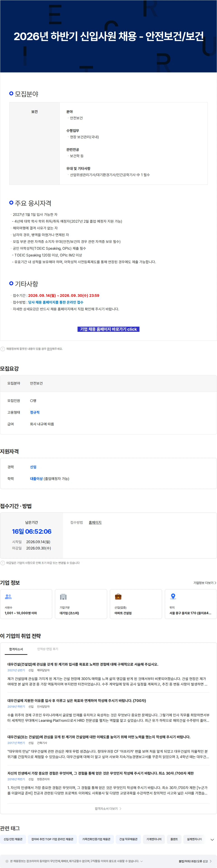Select 설계엔지니어 tag
This screenshot has width=217, height=868.
pos(194,839)
